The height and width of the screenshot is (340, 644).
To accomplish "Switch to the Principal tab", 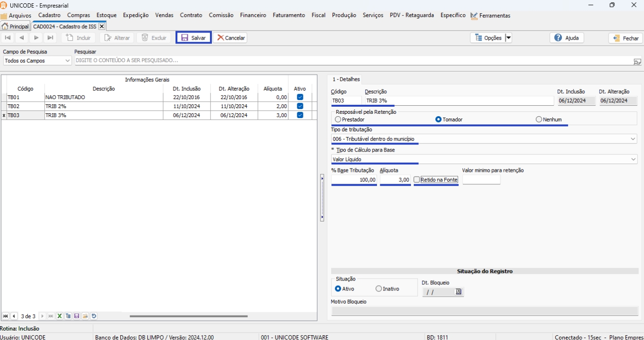I will 16,26.
